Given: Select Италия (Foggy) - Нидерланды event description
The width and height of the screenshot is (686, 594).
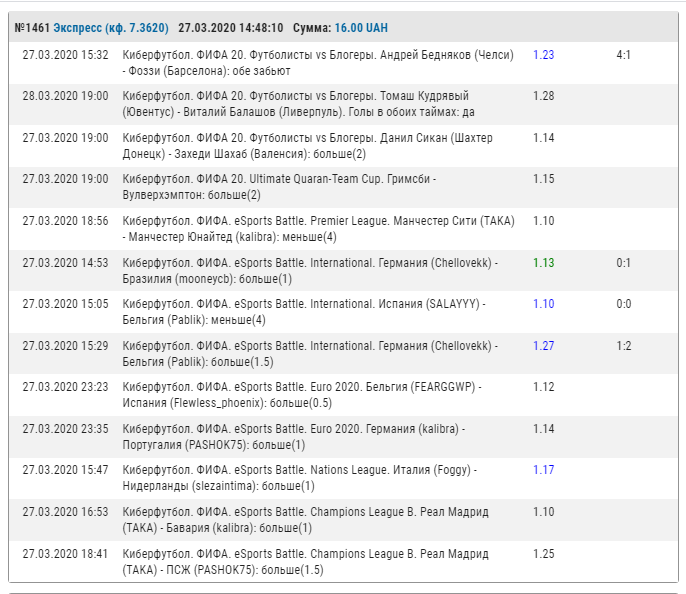Looking at the screenshot, I should (300, 479).
